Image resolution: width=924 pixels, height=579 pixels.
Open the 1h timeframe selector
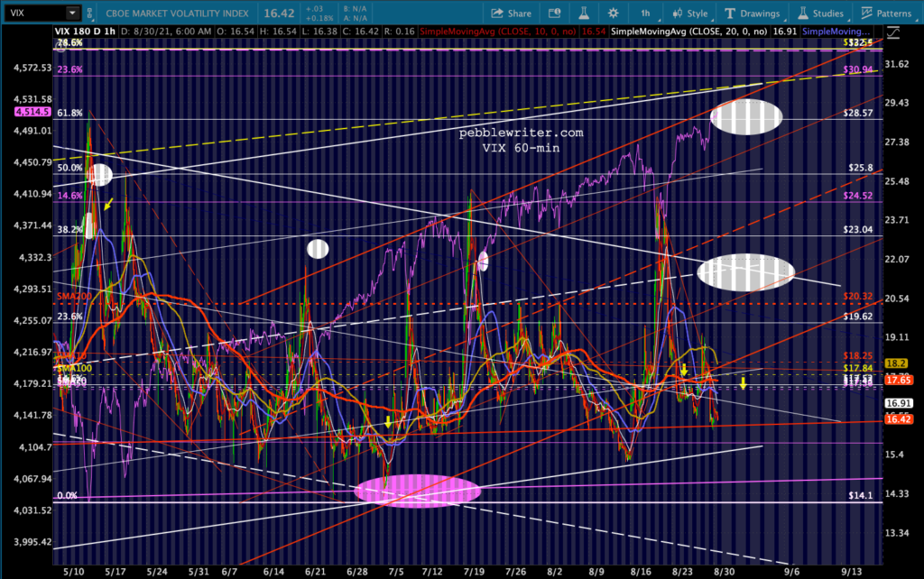click(646, 13)
